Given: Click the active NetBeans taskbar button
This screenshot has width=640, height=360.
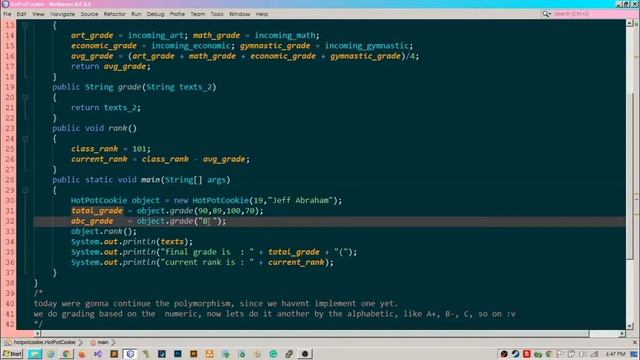Looking at the screenshot, I should pos(130,354).
